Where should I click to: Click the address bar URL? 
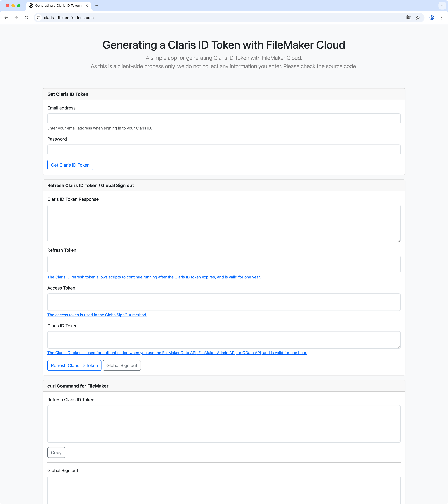(x=69, y=18)
